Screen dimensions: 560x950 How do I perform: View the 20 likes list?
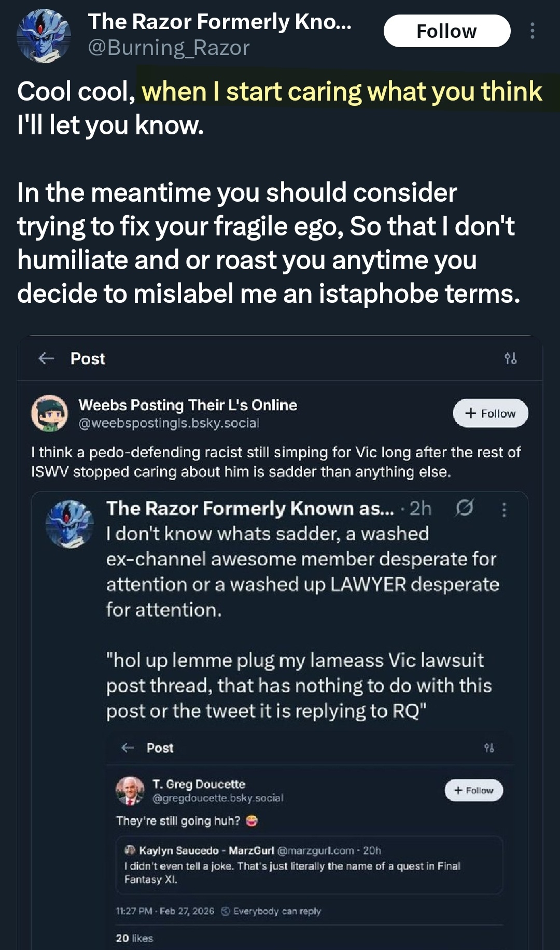coord(134,938)
